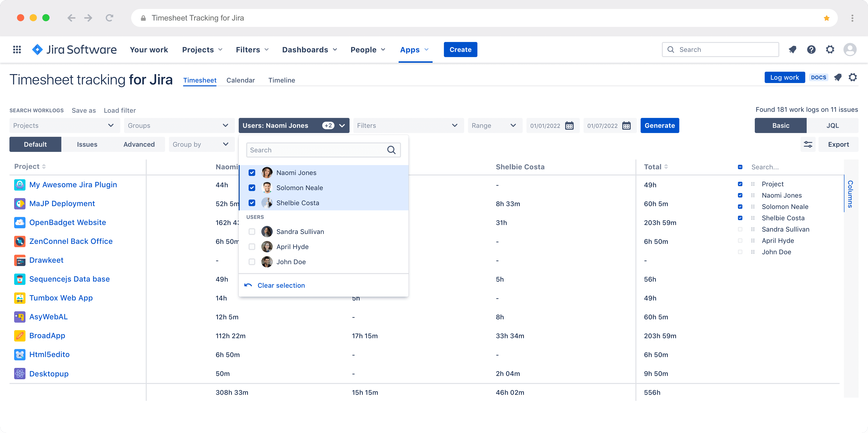Viewport: 868px width, 433px height.
Task: Expand the People navigation menu
Action: click(x=368, y=50)
